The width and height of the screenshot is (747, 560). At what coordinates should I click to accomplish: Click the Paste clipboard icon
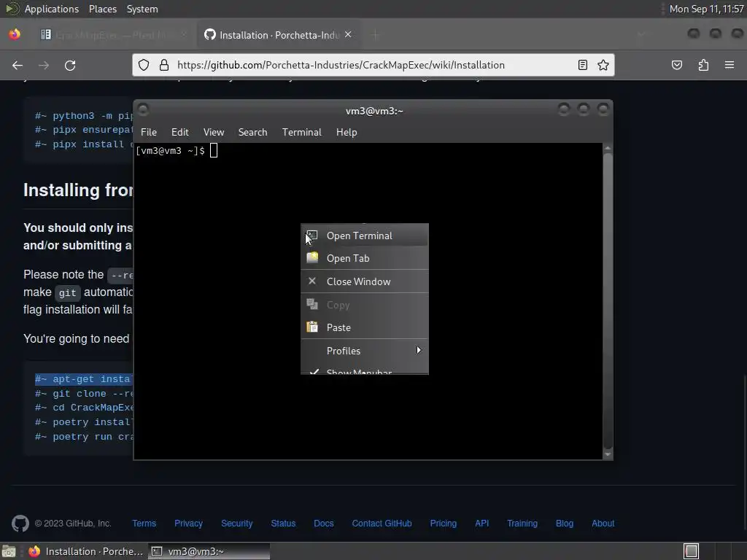312,327
